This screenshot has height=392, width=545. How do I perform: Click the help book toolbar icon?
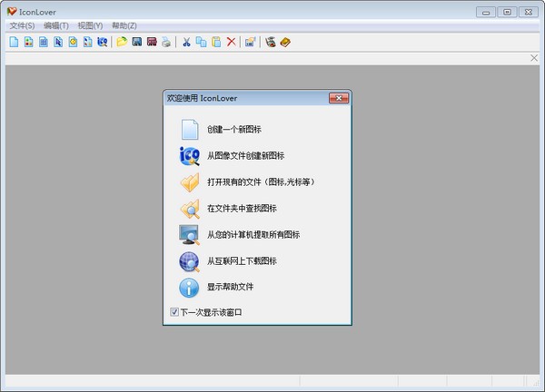[285, 42]
